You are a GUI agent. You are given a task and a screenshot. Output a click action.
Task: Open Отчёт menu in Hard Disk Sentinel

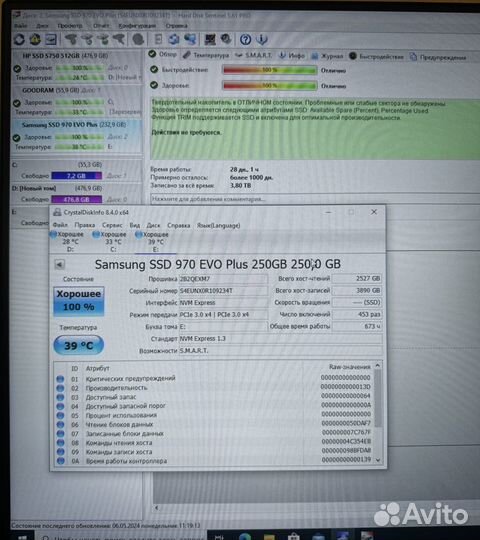pyautogui.click(x=101, y=26)
